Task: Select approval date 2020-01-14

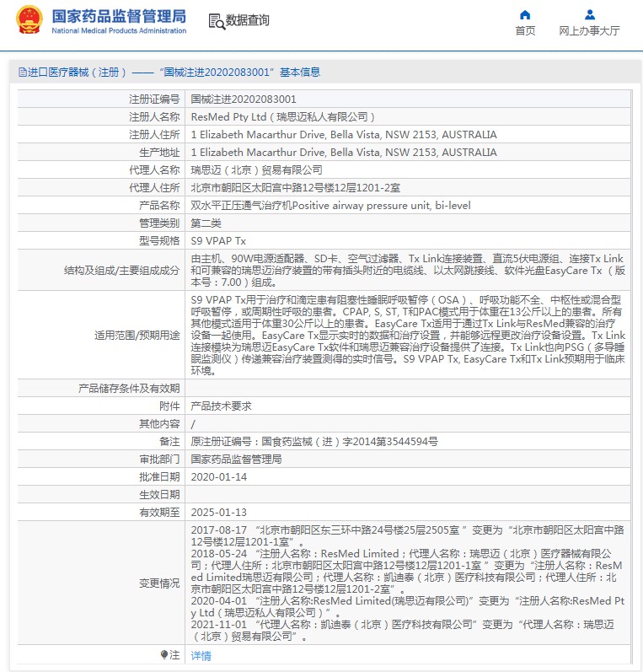Action: [x=219, y=476]
